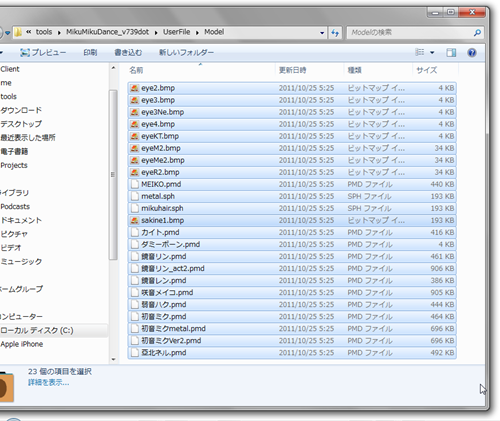Click the 新しいフォルダー toolbar button
Screen dimensions: 500x421
pyautogui.click(x=186, y=52)
